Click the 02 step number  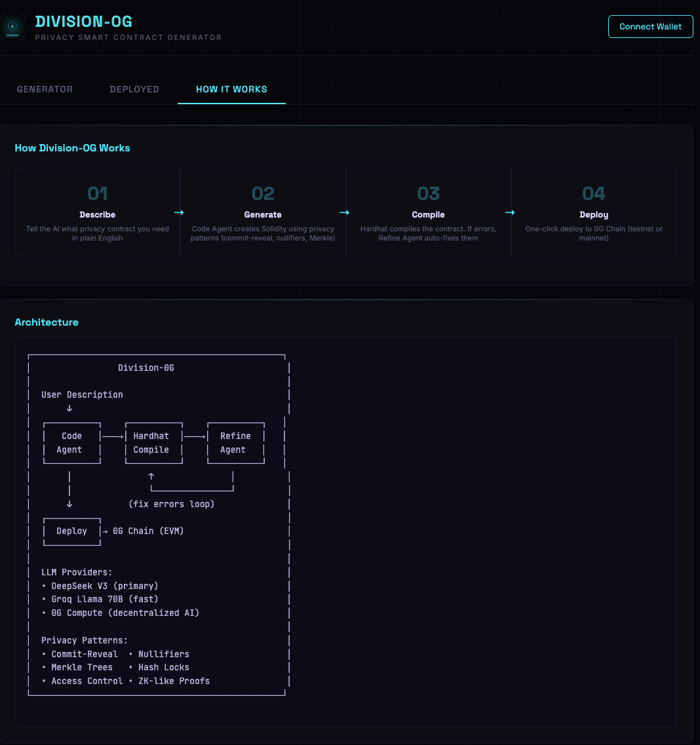[x=263, y=193]
